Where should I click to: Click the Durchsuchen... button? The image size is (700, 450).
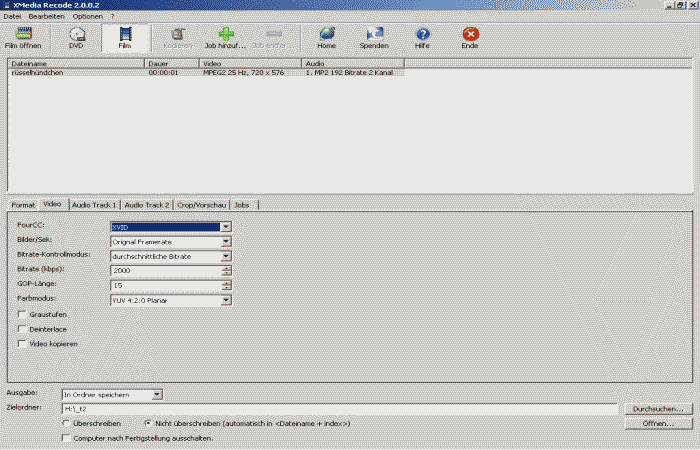click(x=657, y=409)
